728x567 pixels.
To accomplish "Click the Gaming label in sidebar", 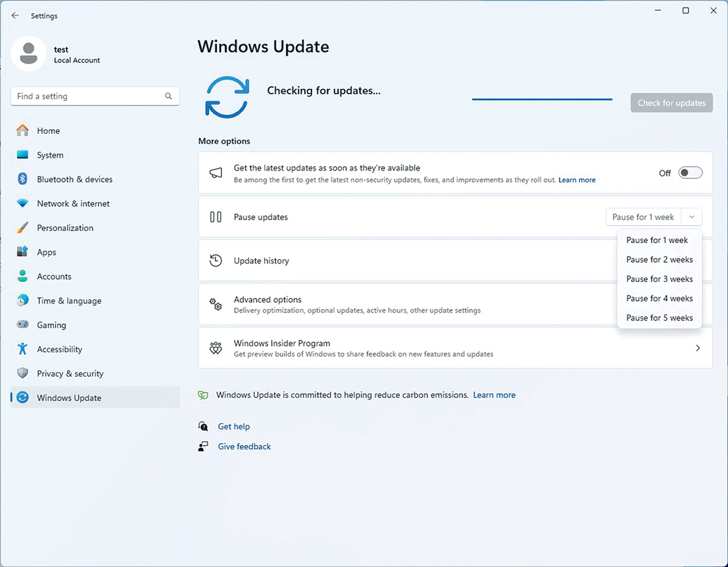I will tap(52, 325).
